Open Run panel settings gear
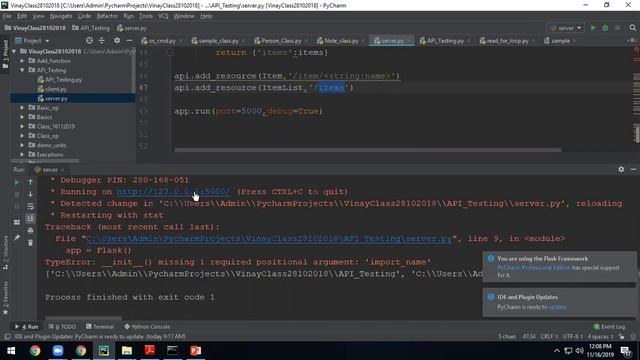640x360 pixels. coord(621,169)
